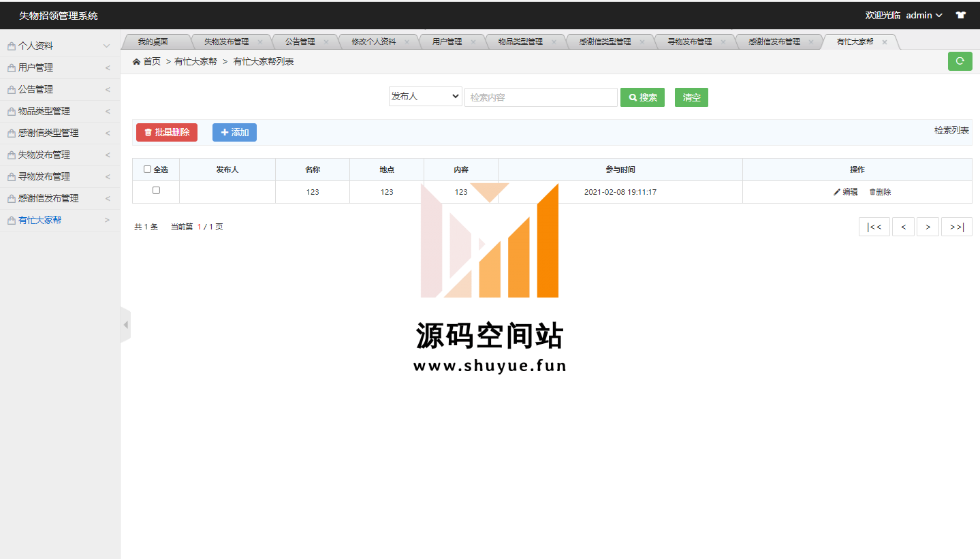Switch to the 失物发布管理 tab
The width and height of the screenshot is (980, 559).
coord(226,42)
